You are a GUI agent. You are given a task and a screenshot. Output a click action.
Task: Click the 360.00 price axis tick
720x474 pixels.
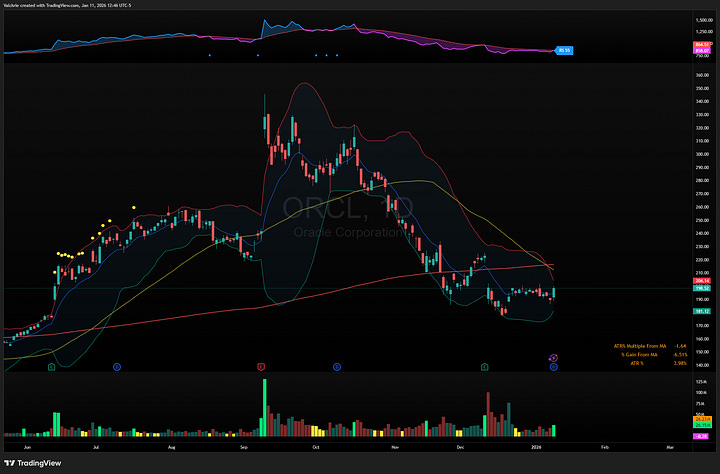702,75
